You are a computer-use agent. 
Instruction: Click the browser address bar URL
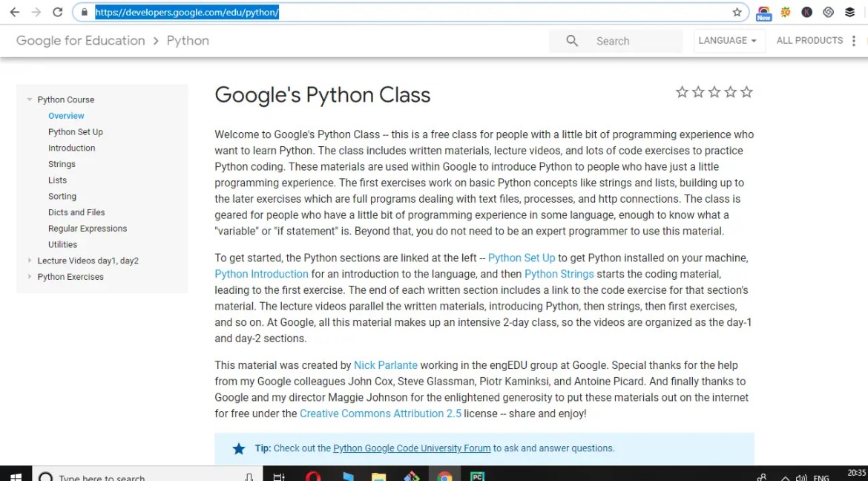point(187,12)
